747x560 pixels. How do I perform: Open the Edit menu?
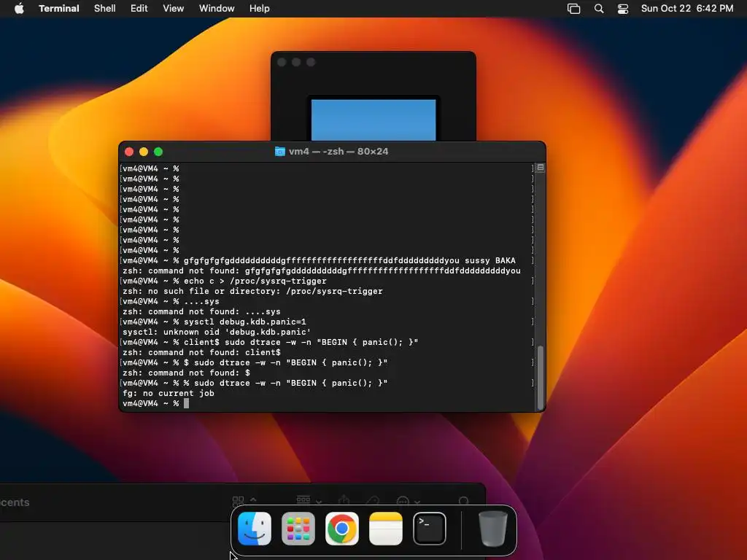(x=139, y=9)
